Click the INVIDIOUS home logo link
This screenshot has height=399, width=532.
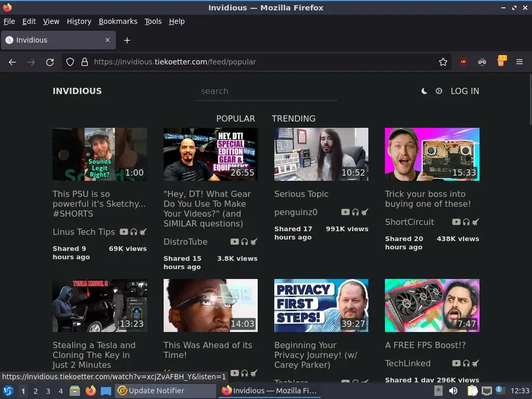77,91
